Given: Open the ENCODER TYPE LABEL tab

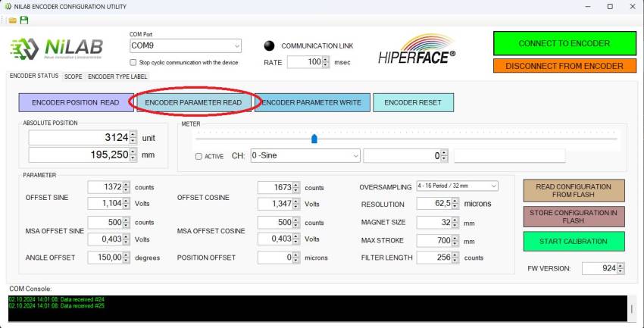Looking at the screenshot, I should (x=117, y=77).
